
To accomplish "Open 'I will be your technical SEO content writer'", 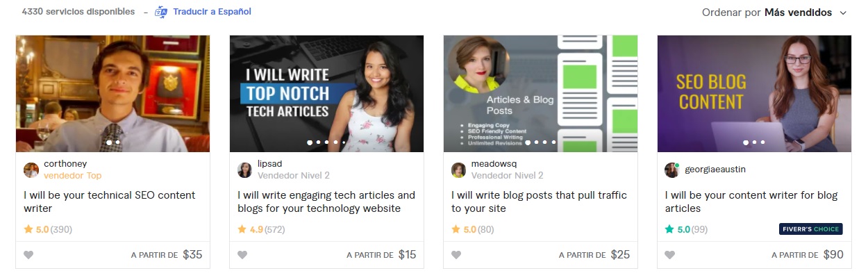I will click(x=110, y=201).
